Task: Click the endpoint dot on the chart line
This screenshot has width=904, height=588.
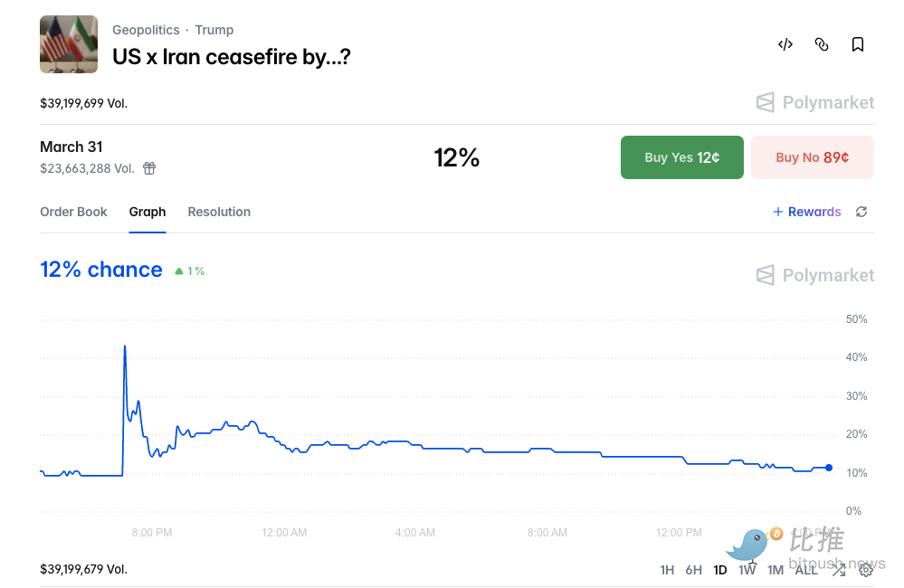Action: tap(829, 468)
